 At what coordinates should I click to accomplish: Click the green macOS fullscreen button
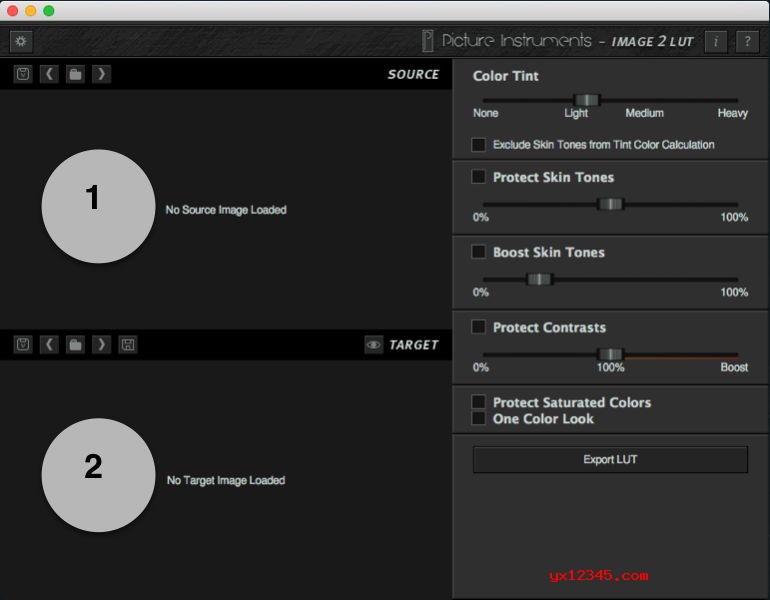49,10
